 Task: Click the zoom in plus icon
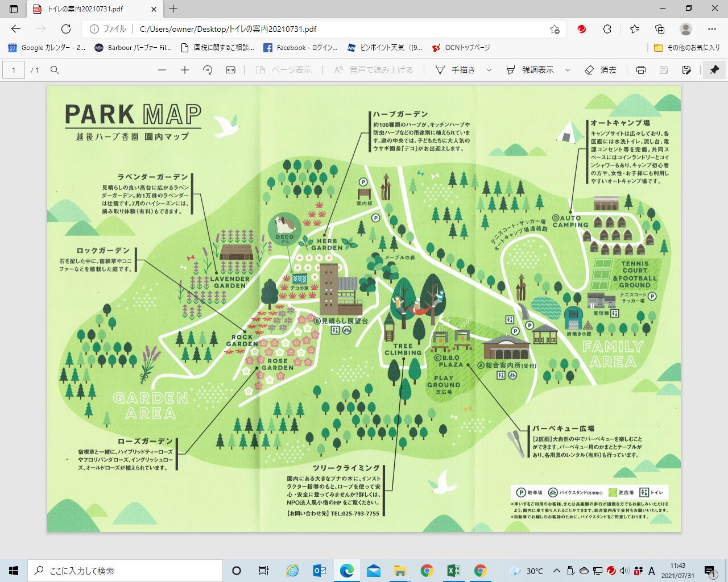coord(185,70)
